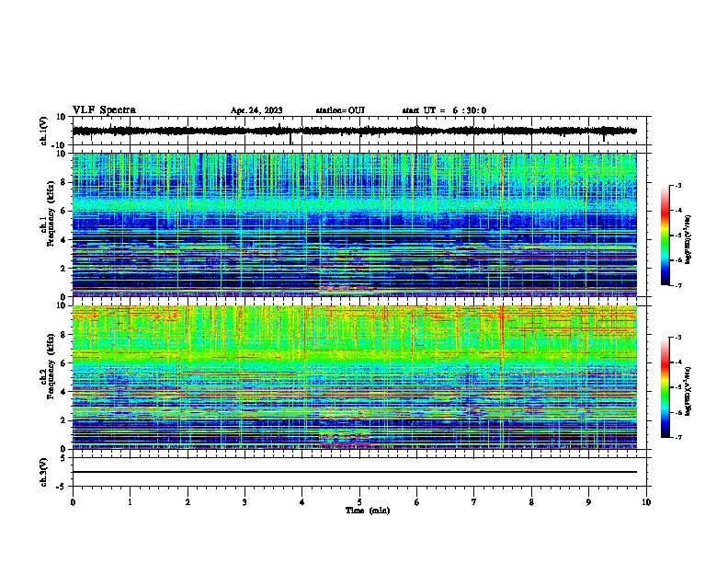Click the ch.2 spectrogram color bar
This screenshot has height=563, width=728.
tap(665, 387)
